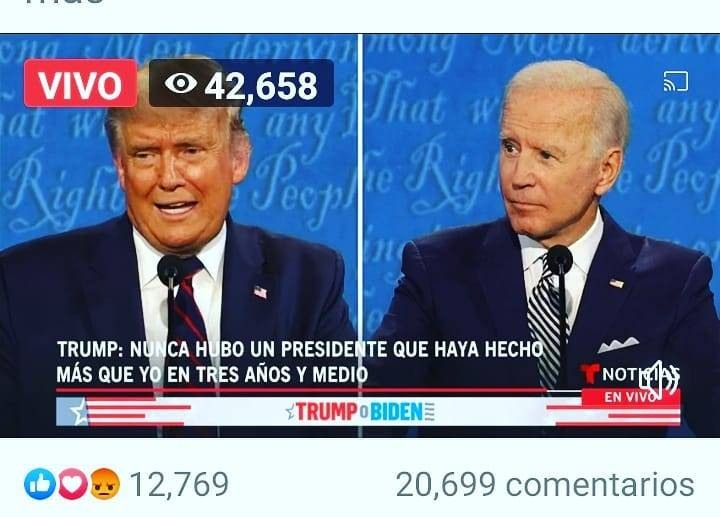
Task: Cast the video using the cast icon
Action: pos(675,81)
